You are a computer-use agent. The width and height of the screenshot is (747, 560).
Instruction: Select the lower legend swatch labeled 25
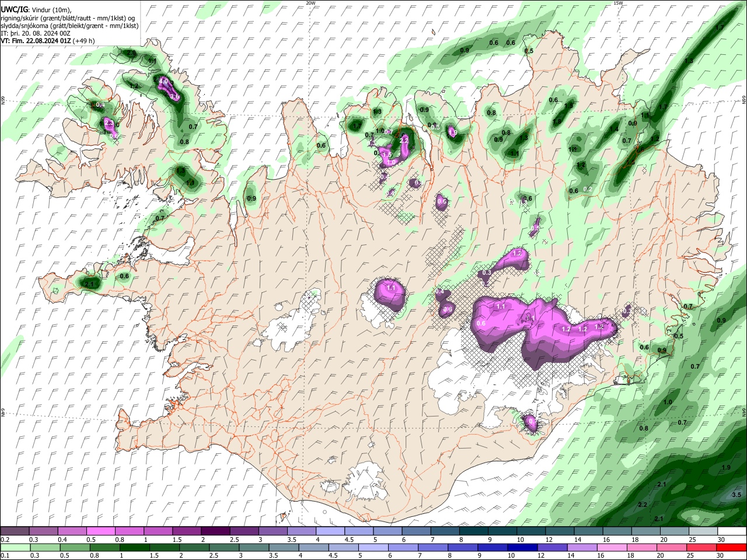tap(701, 548)
